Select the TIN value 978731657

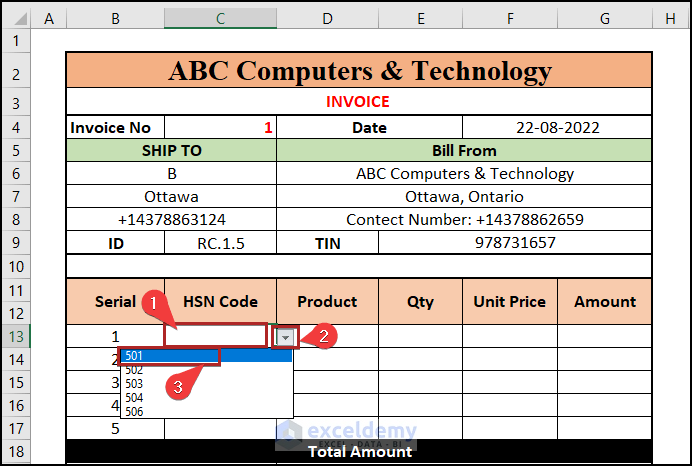pos(515,243)
